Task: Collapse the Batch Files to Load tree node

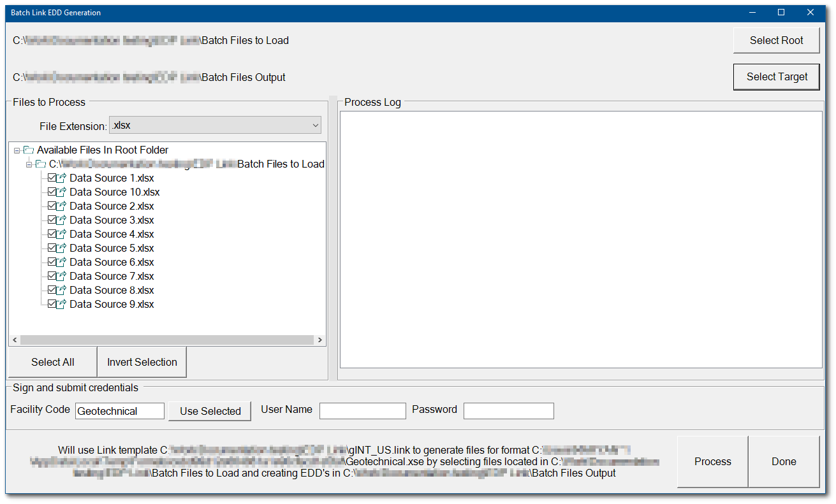Action: coord(29,164)
